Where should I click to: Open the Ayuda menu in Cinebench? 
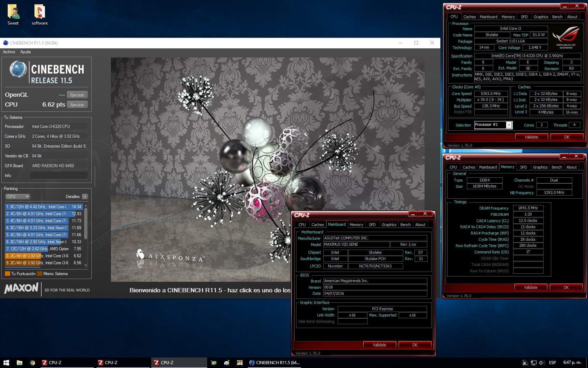pyautogui.click(x=25, y=52)
